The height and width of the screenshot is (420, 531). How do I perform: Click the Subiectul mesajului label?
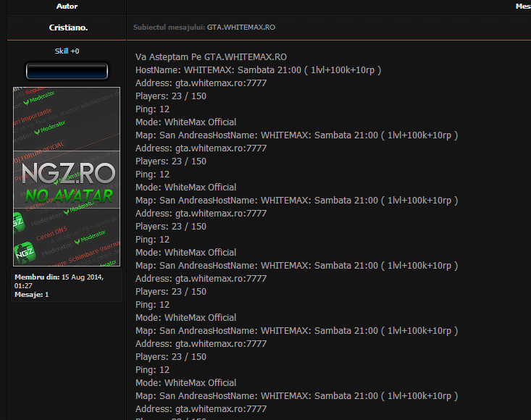point(169,28)
